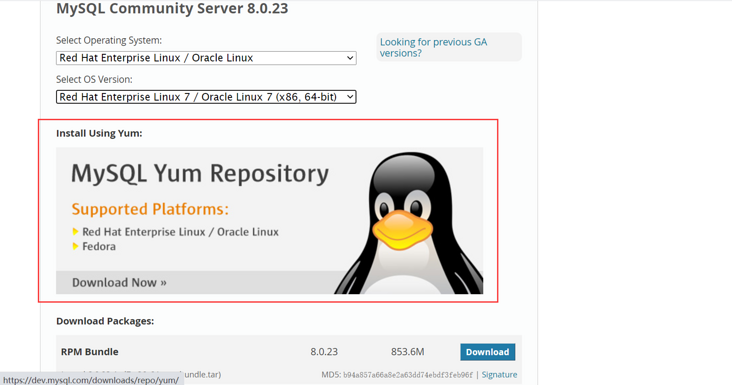Click the version '8.0.23' in RPM Bundle row
The height and width of the screenshot is (385, 732).
[324, 352]
